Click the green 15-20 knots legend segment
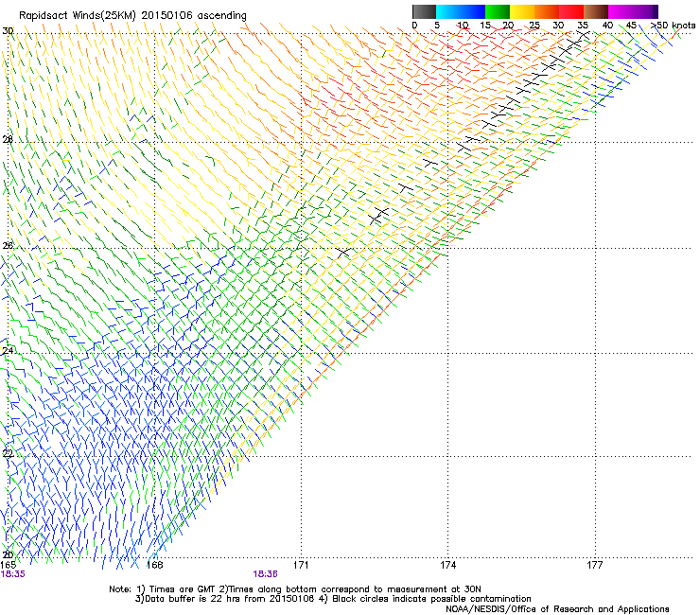The image size is (700, 615). [x=498, y=11]
